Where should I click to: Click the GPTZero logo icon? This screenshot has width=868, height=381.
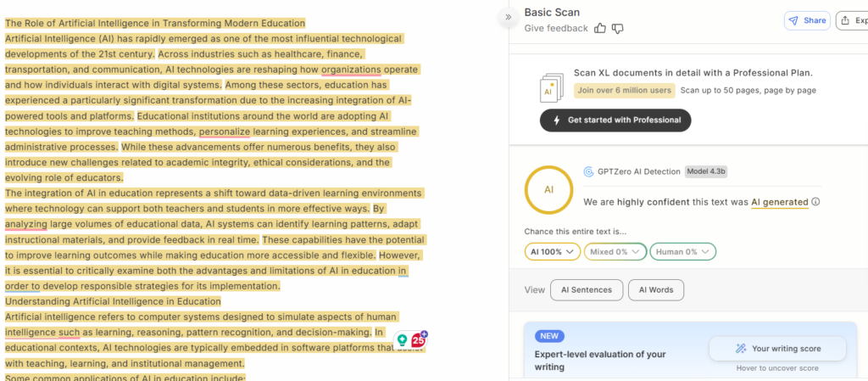point(588,171)
